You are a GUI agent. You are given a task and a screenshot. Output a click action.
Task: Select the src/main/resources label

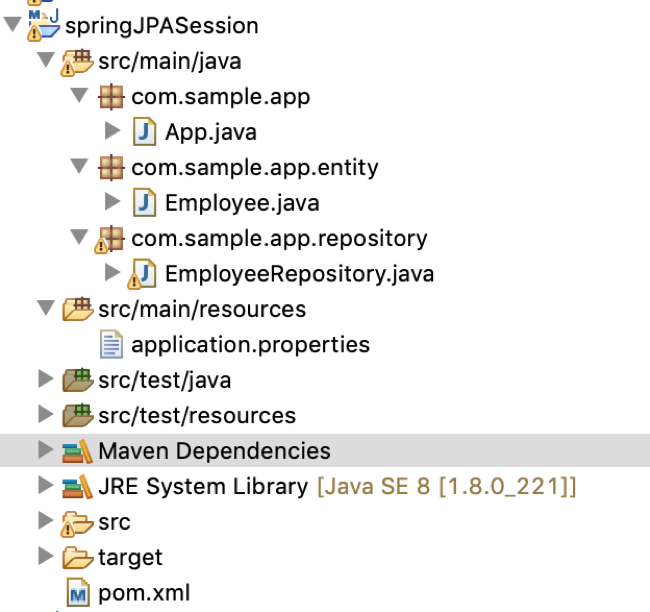[x=202, y=310]
